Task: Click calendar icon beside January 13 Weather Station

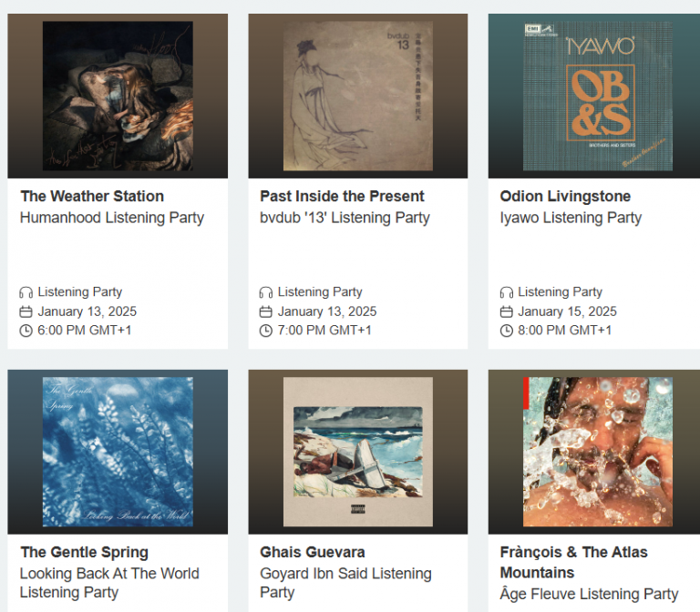Action: [x=26, y=311]
